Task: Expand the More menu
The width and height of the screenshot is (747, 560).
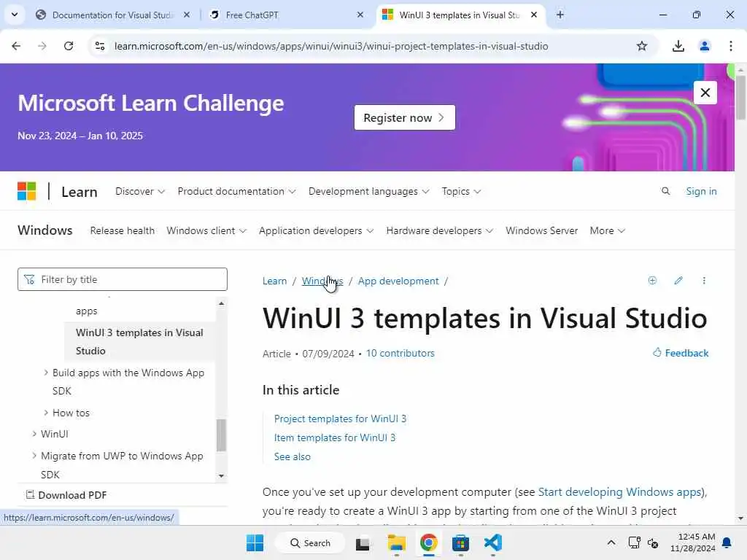Action: click(x=607, y=230)
